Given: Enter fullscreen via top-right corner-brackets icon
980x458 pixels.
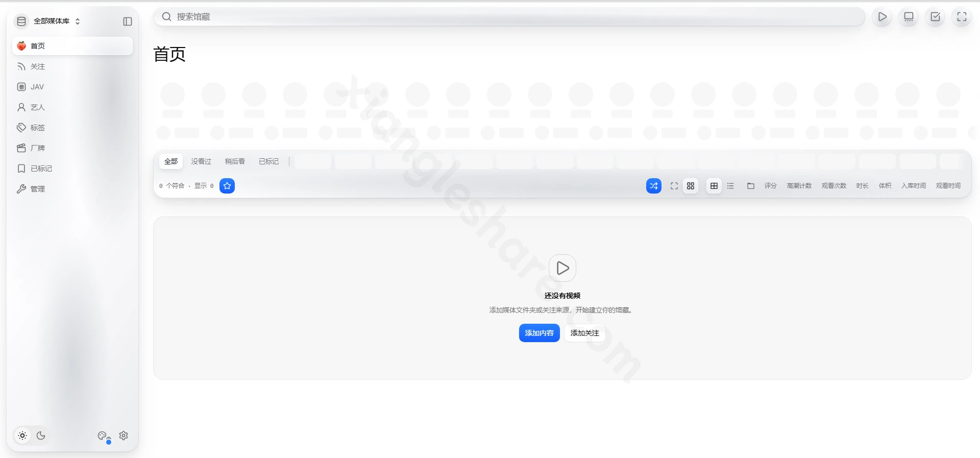Looking at the screenshot, I should 962,17.
